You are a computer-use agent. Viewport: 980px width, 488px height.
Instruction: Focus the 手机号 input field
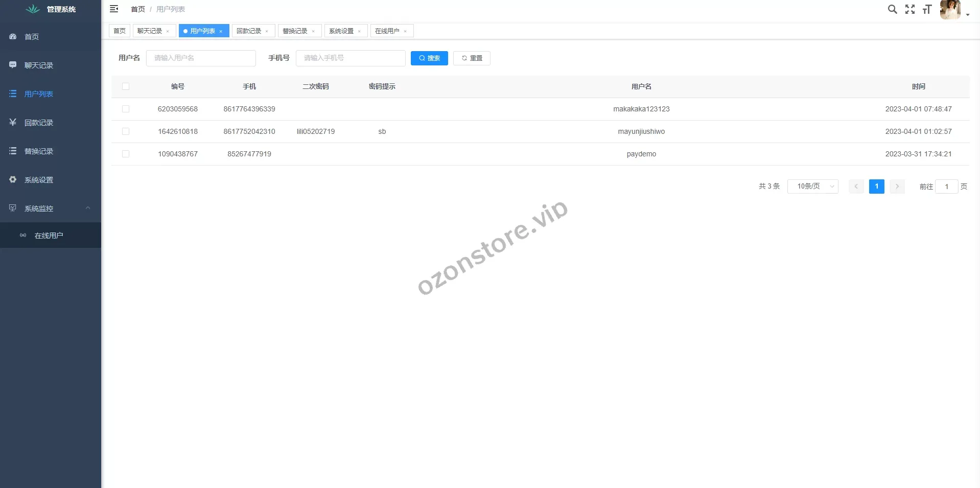(x=351, y=58)
